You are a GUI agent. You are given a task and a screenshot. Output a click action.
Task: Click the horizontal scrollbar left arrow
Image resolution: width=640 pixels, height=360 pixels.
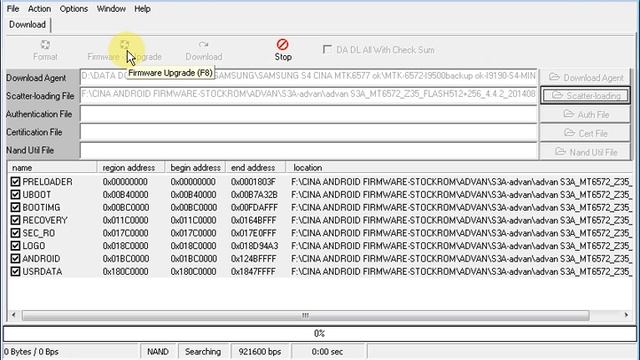(x=13, y=315)
